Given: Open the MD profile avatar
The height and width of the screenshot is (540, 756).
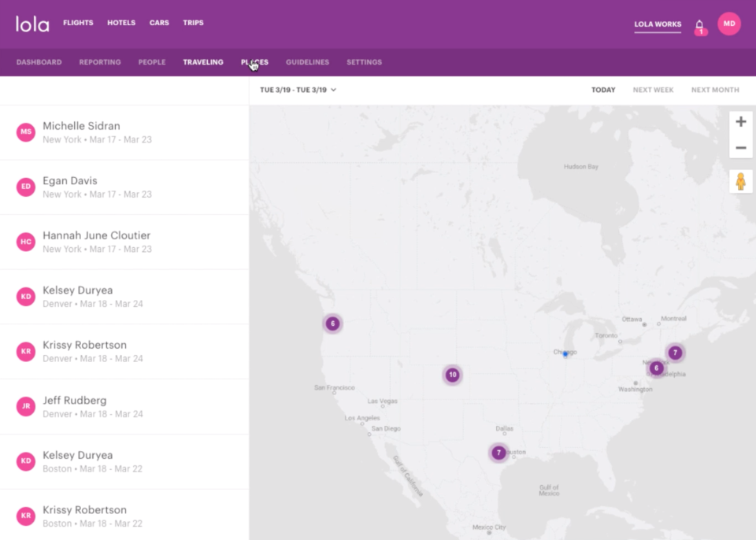Looking at the screenshot, I should click(729, 24).
